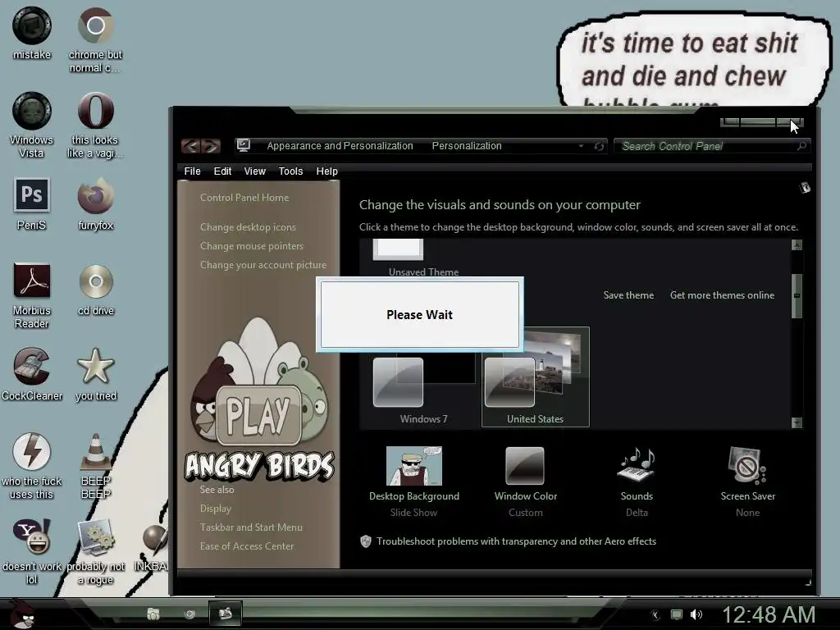Open Screen Saver settings
This screenshot has width=840, height=630.
748,482
